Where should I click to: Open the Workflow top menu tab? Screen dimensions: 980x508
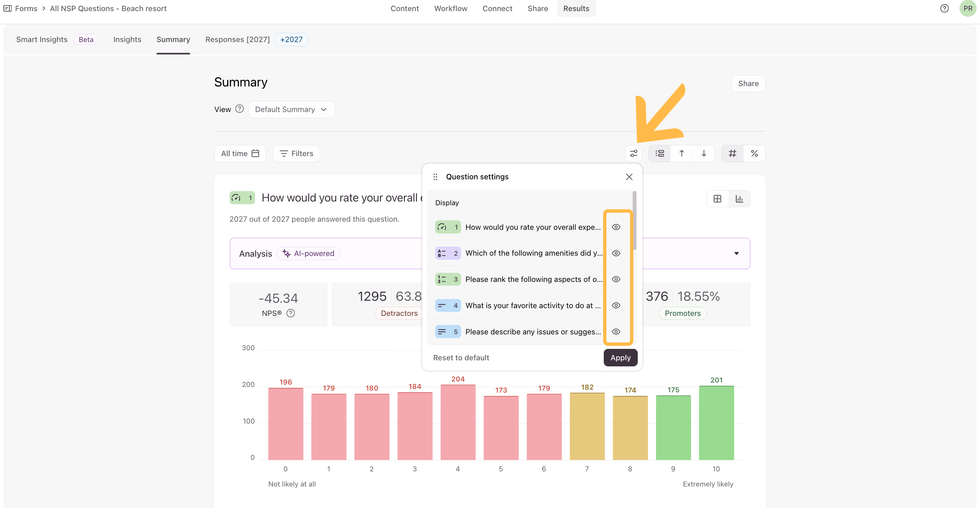(x=450, y=8)
